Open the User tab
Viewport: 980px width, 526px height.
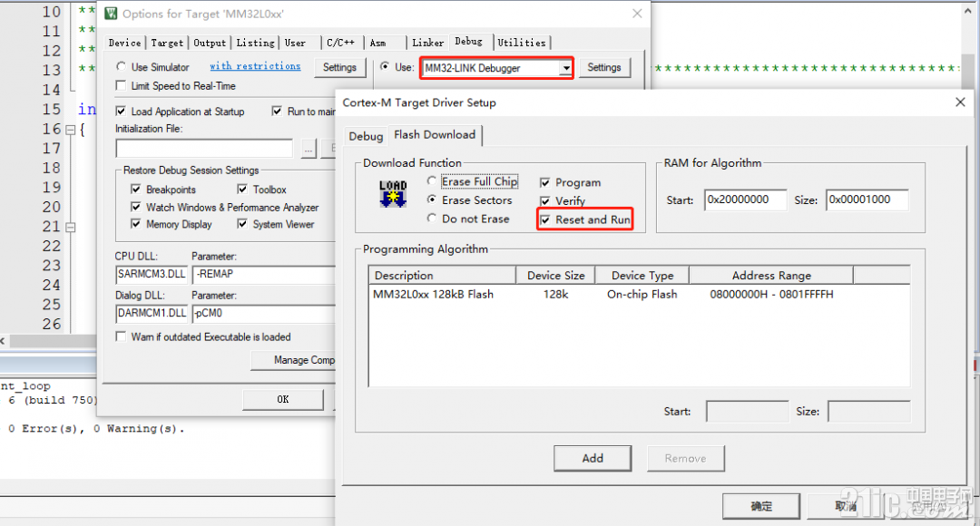pyautogui.click(x=295, y=43)
